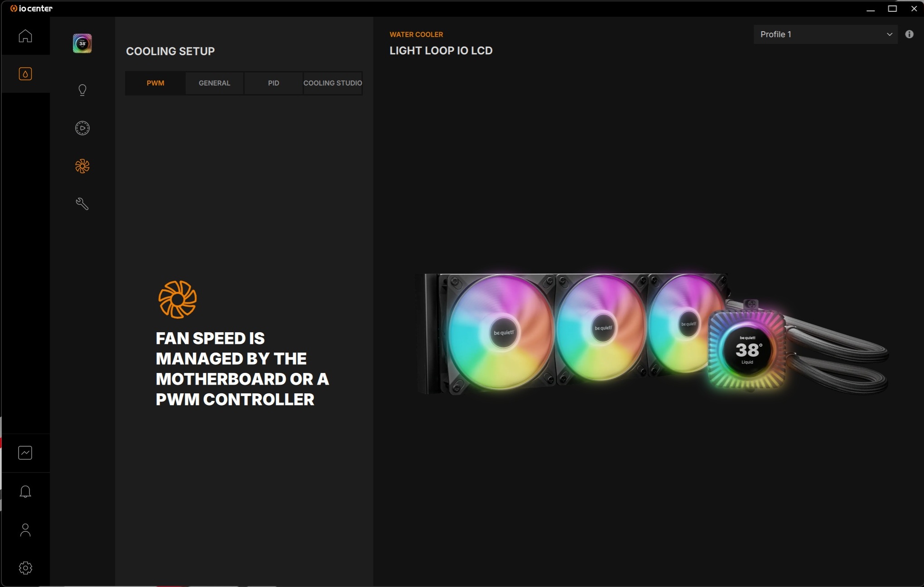Switch to the PID tab

tap(274, 83)
